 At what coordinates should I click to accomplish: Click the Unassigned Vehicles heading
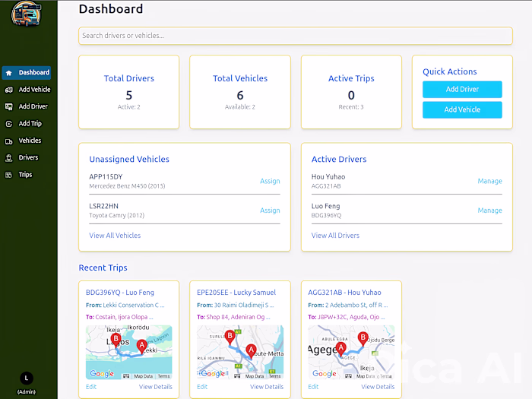[129, 159]
